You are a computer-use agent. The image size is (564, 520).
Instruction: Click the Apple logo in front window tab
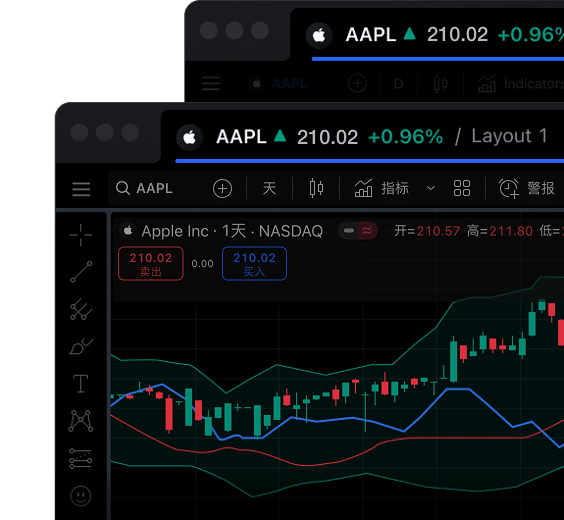point(190,137)
